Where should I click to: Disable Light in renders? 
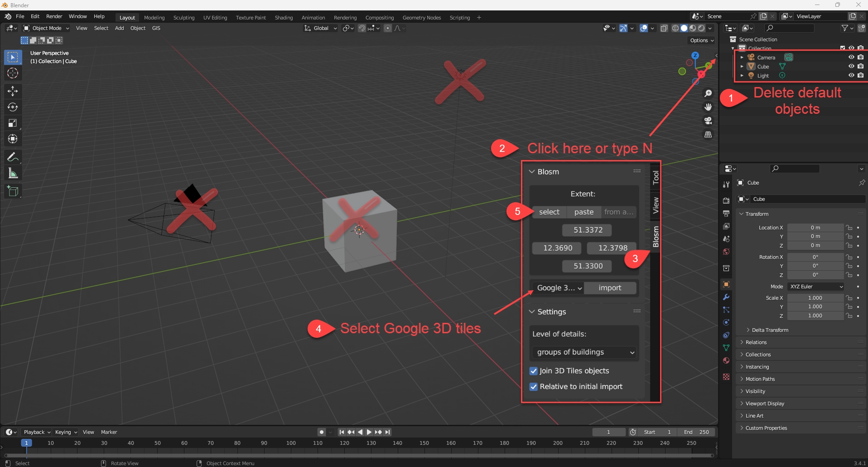tap(860, 75)
